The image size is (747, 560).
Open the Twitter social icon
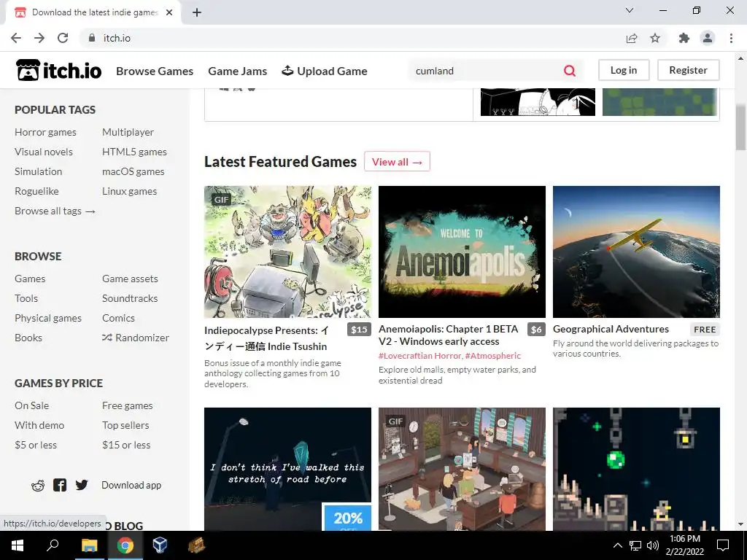pos(82,485)
